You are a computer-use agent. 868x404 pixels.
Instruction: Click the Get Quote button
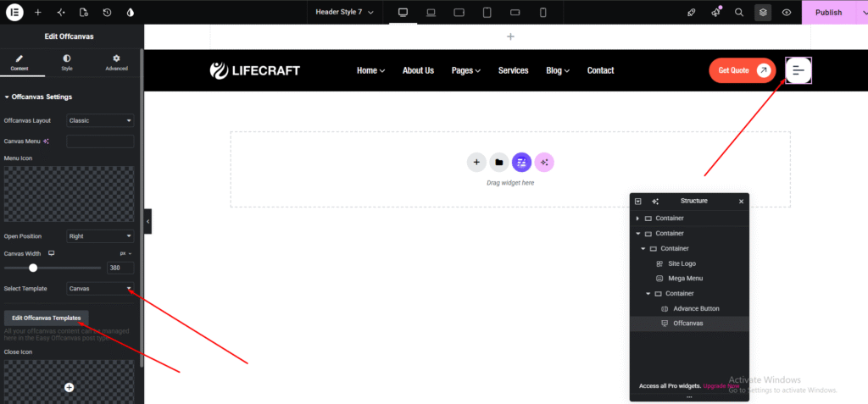pyautogui.click(x=743, y=70)
